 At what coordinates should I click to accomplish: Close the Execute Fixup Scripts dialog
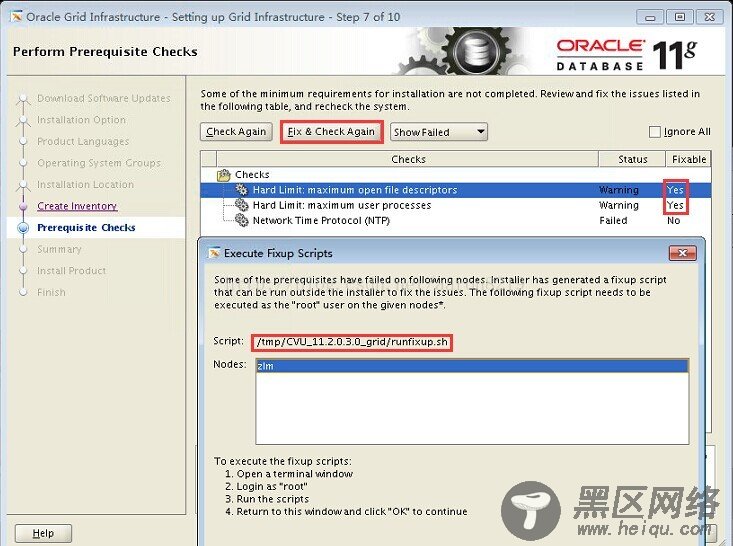pos(683,253)
